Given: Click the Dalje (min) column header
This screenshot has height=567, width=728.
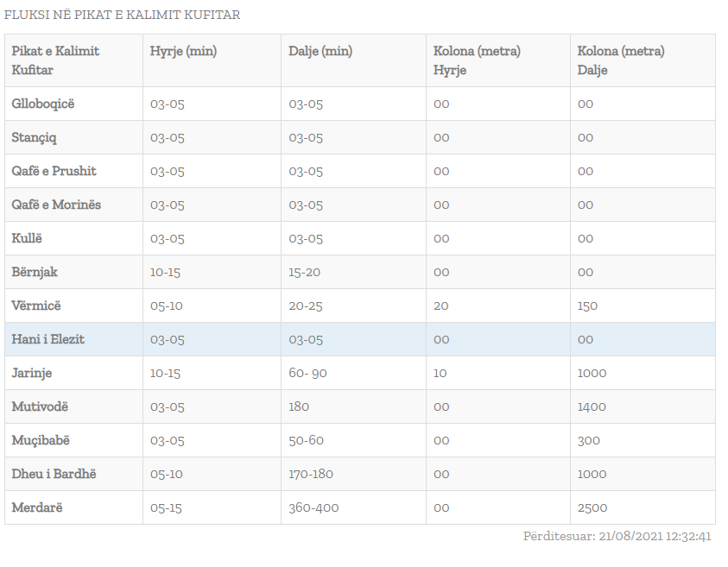Looking at the screenshot, I should [x=320, y=51].
